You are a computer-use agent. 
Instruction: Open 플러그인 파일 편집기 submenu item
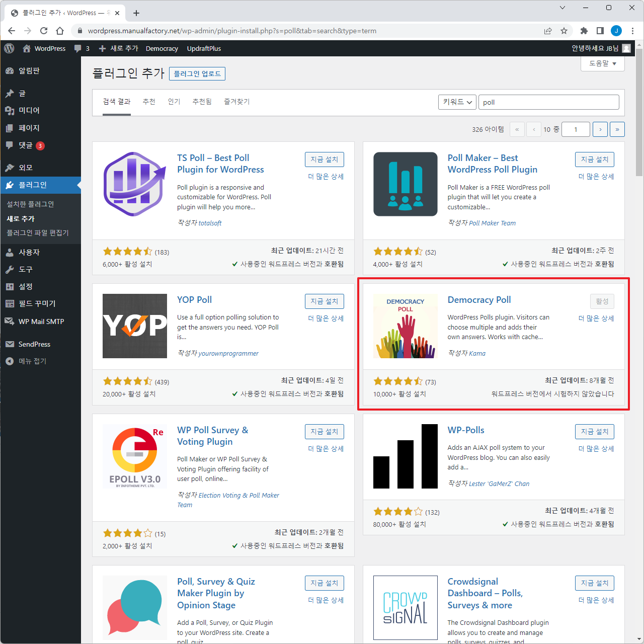38,233
